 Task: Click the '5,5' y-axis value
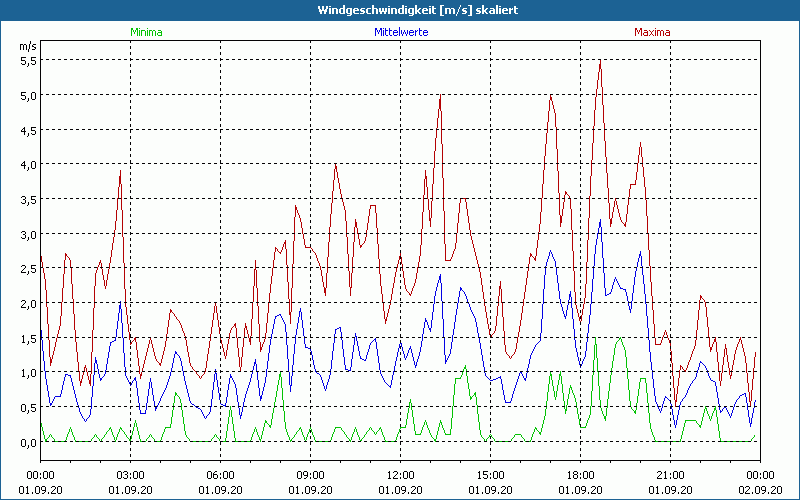click(x=28, y=61)
